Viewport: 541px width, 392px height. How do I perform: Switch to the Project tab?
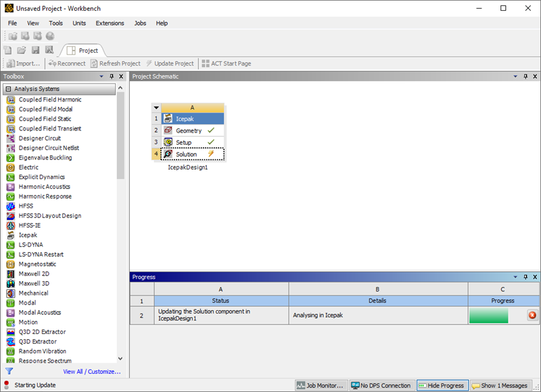(83, 51)
